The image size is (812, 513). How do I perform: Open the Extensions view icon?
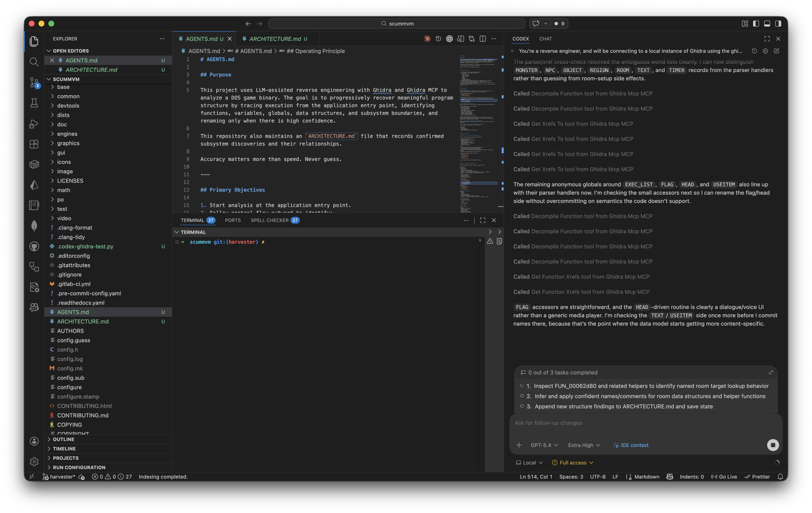point(34,144)
